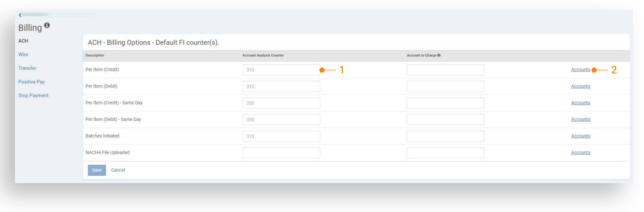
Task: Click the Batches Initiated counter field
Action: [x=281, y=136]
